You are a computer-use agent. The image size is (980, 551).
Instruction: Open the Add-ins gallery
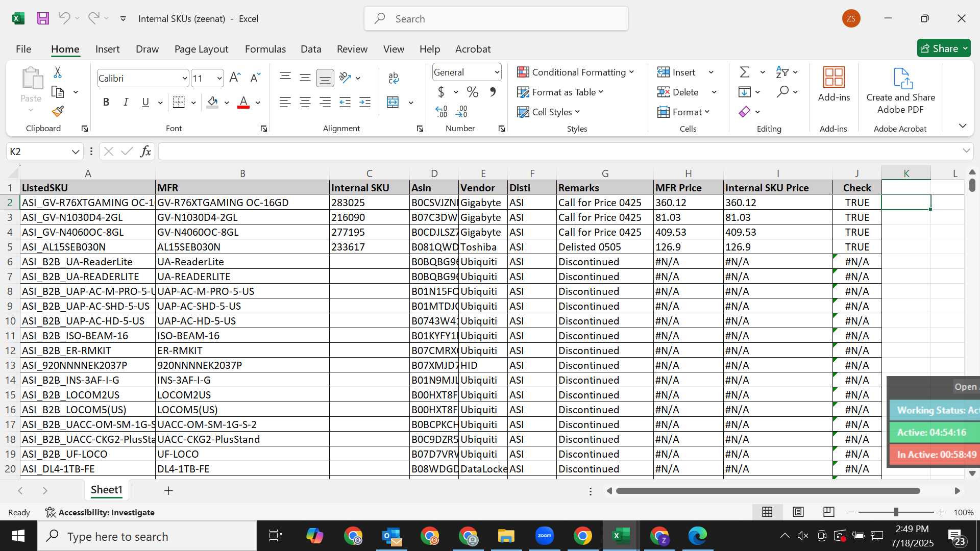coord(834,84)
